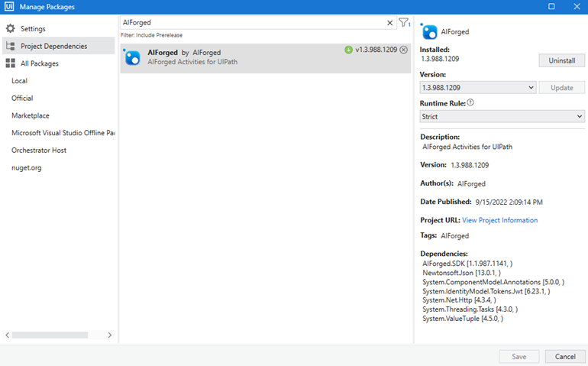Click the System.Net.Http dependency text

click(459, 300)
